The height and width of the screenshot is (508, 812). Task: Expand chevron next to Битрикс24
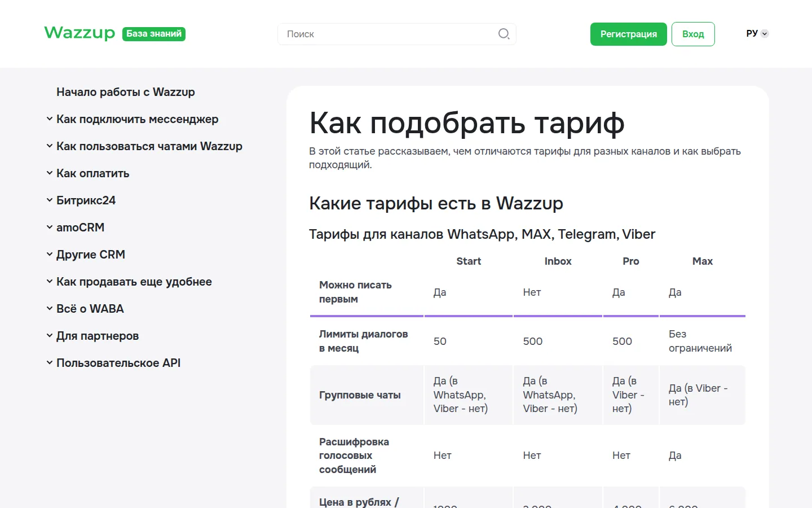coord(50,200)
